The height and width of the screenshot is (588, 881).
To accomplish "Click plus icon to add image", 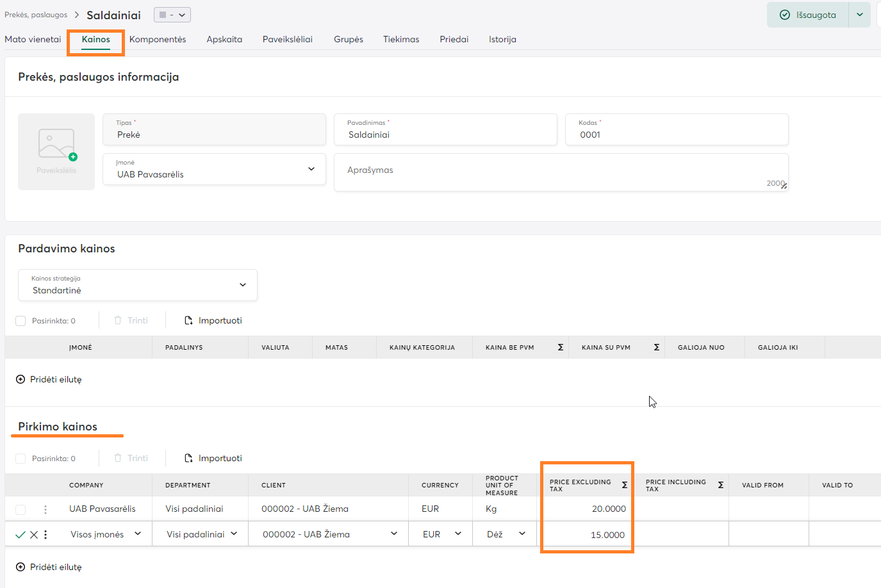I will point(73,157).
